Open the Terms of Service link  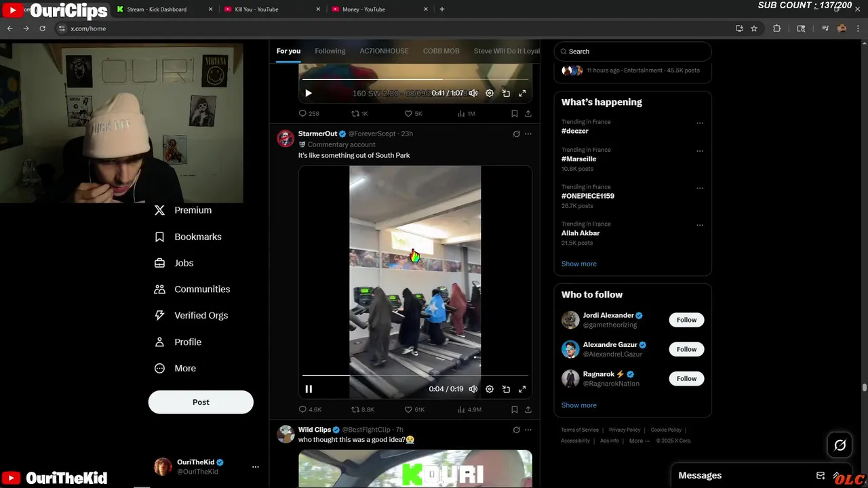580,430
